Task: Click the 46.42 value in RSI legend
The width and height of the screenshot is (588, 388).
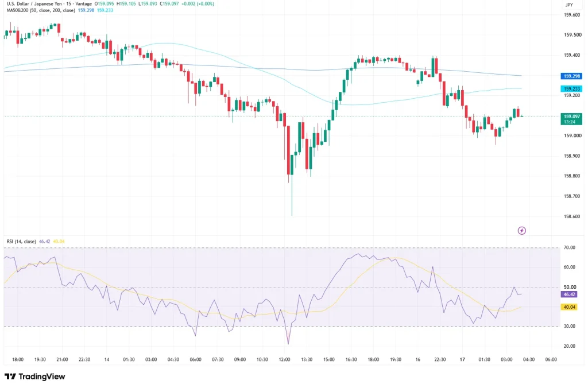Action: coord(45,242)
